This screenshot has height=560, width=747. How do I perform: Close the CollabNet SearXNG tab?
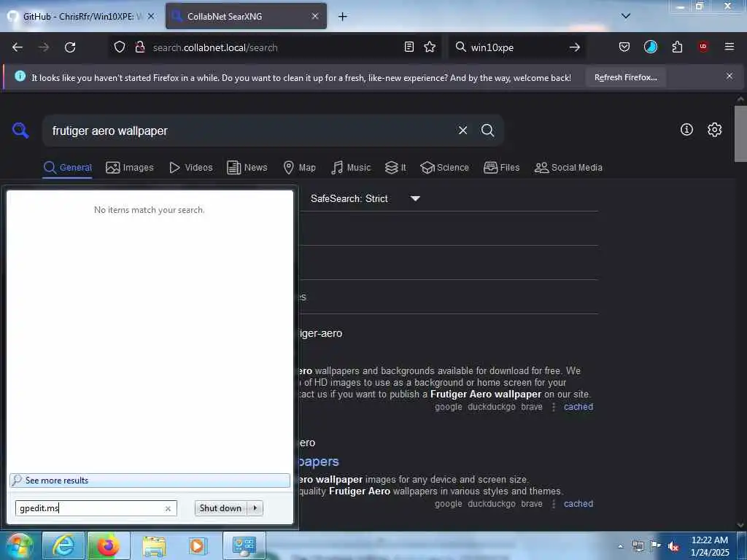[x=315, y=16]
